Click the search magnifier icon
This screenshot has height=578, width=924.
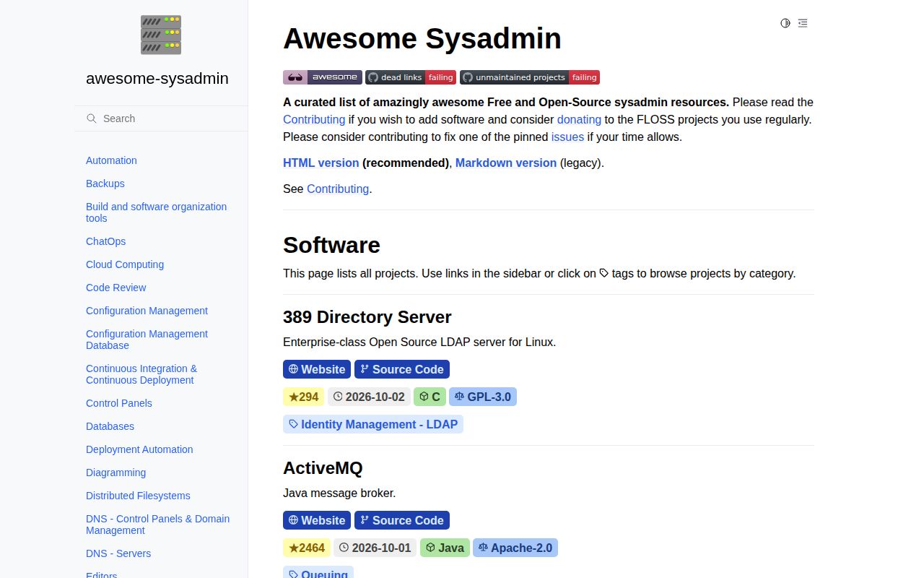click(x=92, y=118)
